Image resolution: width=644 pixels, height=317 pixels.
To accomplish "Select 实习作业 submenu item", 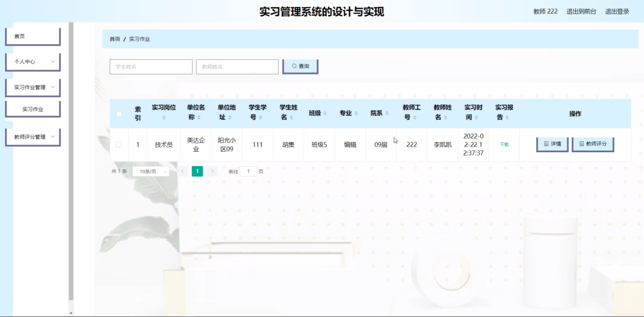I will click(33, 109).
